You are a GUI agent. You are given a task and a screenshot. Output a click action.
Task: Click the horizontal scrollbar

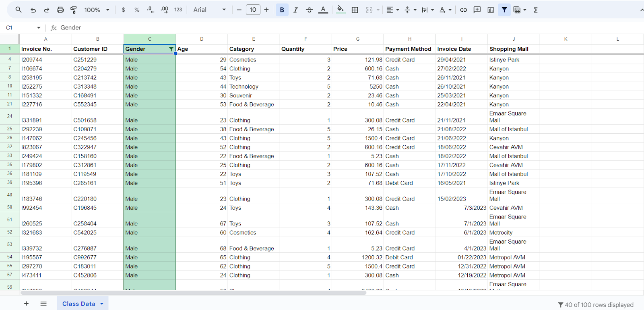193,293
